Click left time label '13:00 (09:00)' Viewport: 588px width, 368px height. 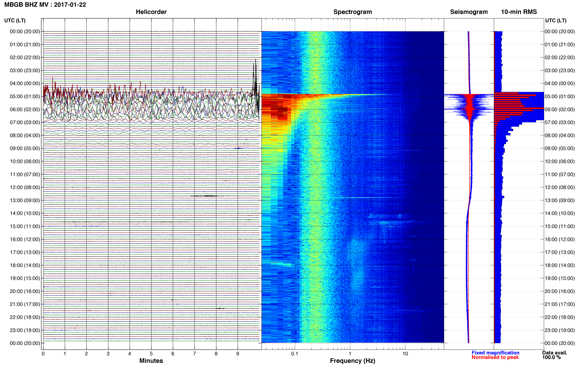pos(25,200)
